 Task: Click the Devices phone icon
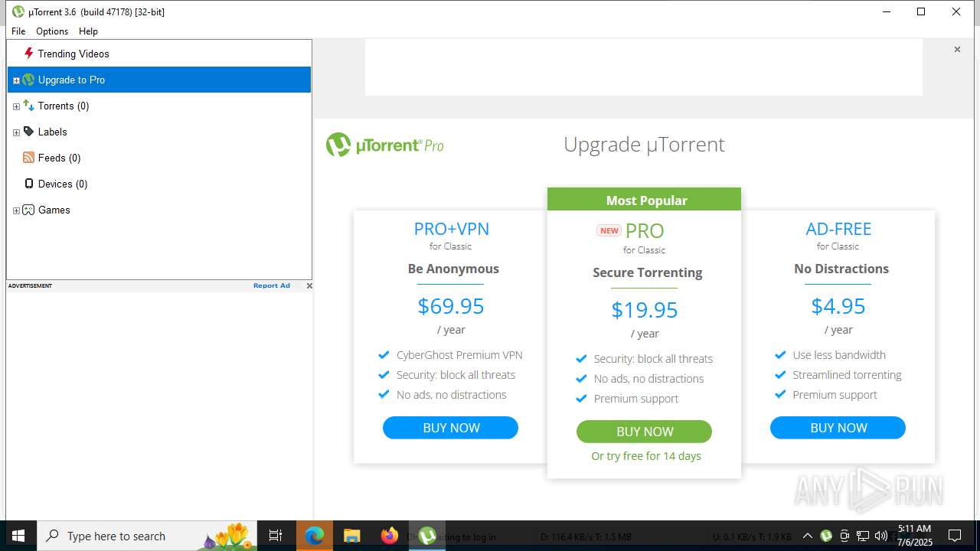click(x=29, y=184)
